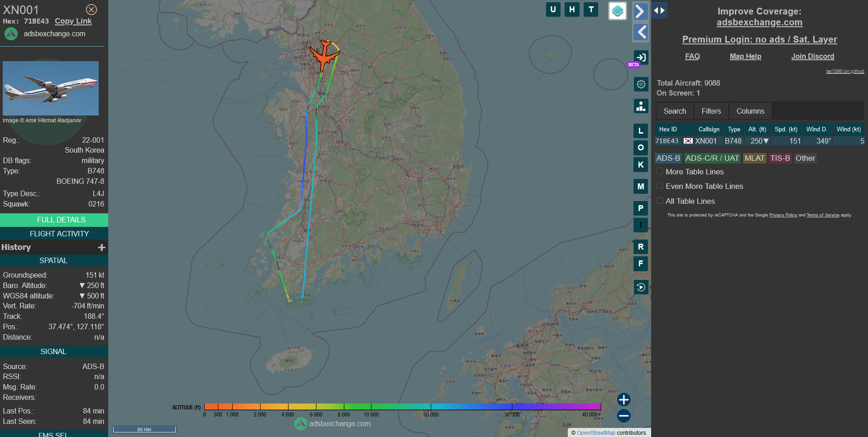Open the tar1090 on github link
868x437 pixels.
pyautogui.click(x=845, y=71)
